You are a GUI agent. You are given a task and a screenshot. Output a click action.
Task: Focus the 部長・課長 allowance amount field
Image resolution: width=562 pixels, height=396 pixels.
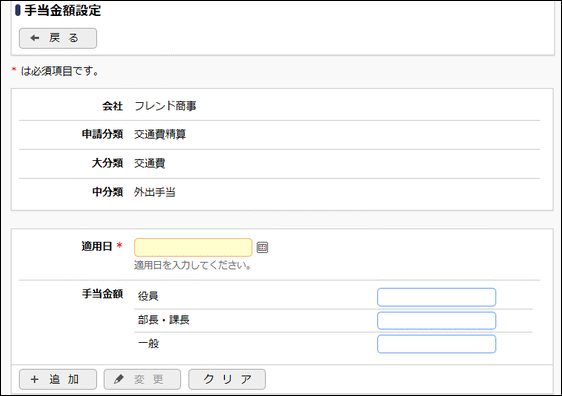[437, 320]
